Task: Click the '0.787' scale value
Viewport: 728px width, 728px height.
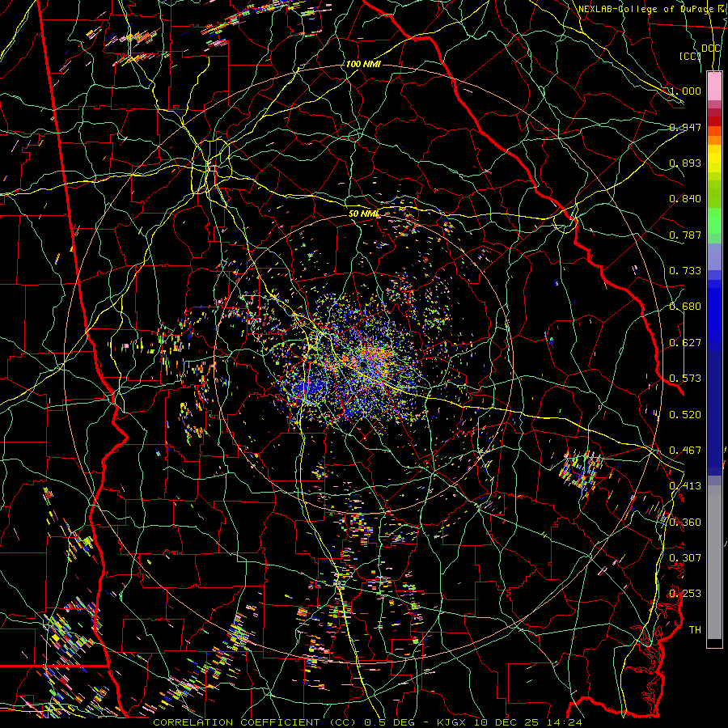Action: (685, 235)
